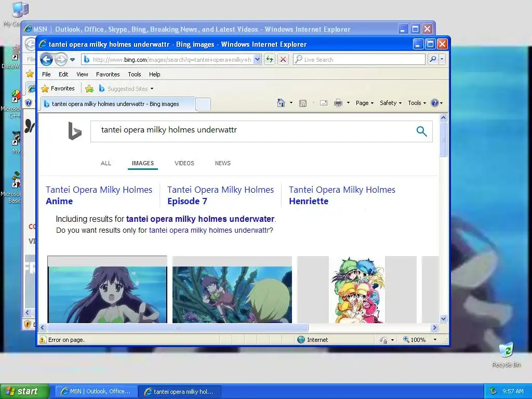Click the tantei opera milky taskbar button
Image resolution: width=532 pixels, height=399 pixels.
180,392
